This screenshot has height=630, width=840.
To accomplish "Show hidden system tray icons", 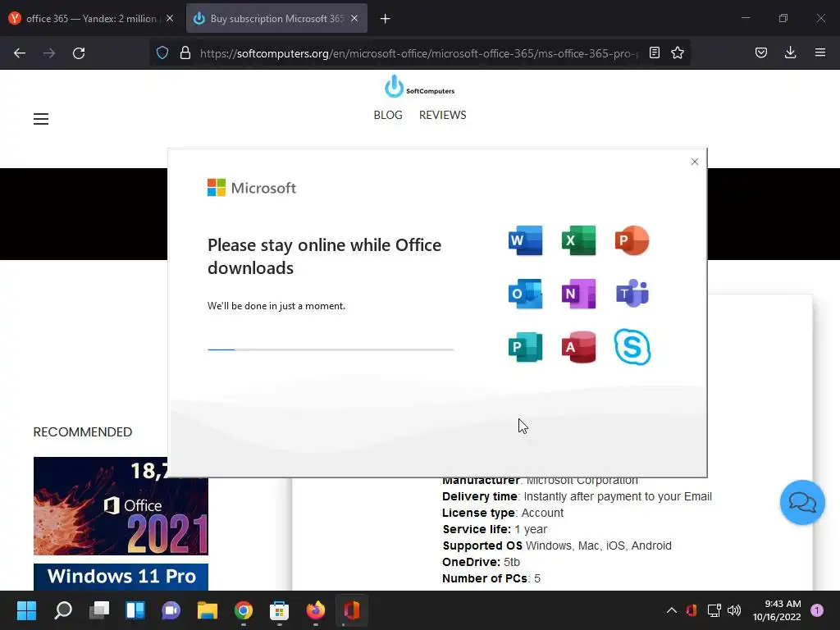I will [671, 610].
